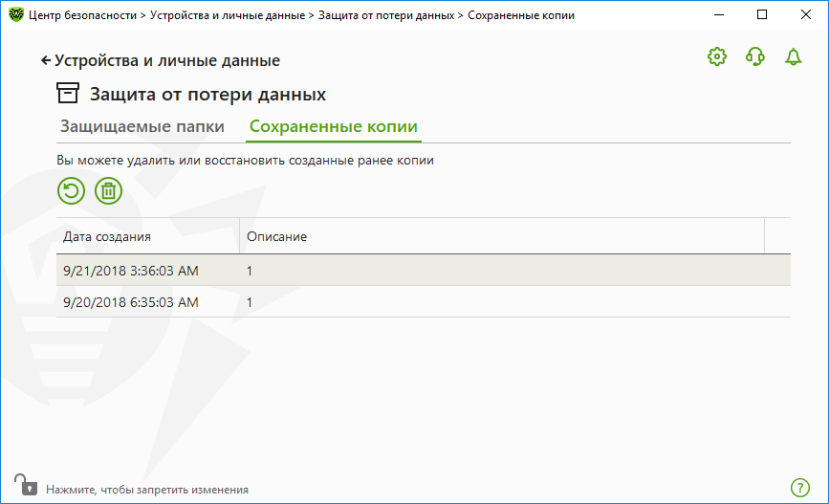
Task: Open settings via the gear icon
Action: click(717, 56)
